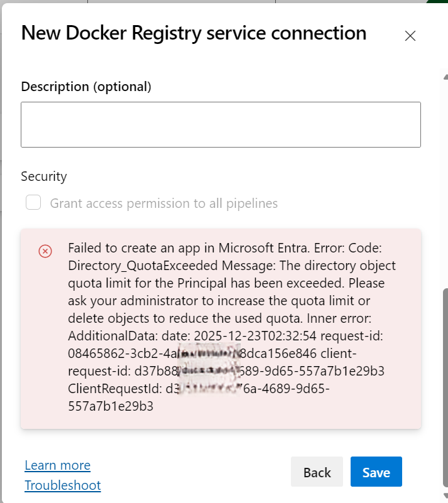The height and width of the screenshot is (503, 448).
Task: Click the 'Grant access permission to all pipelines' label
Action: tap(163, 203)
